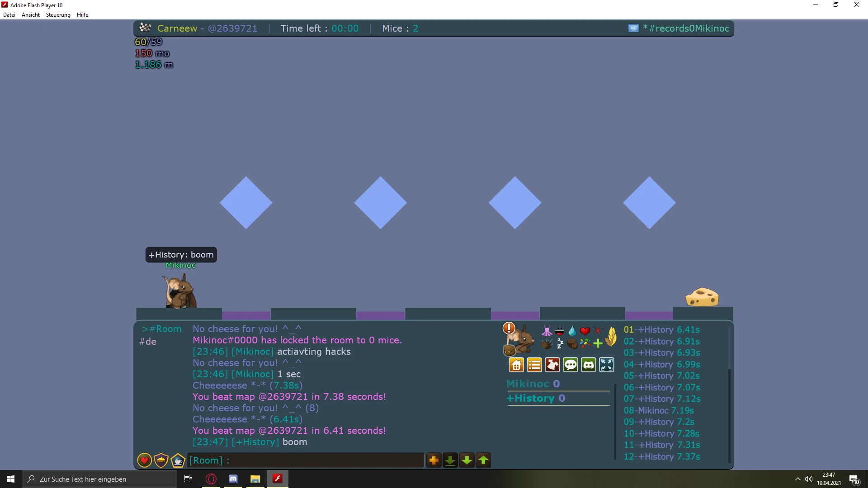Click the cheese on the right platform

coord(702,297)
